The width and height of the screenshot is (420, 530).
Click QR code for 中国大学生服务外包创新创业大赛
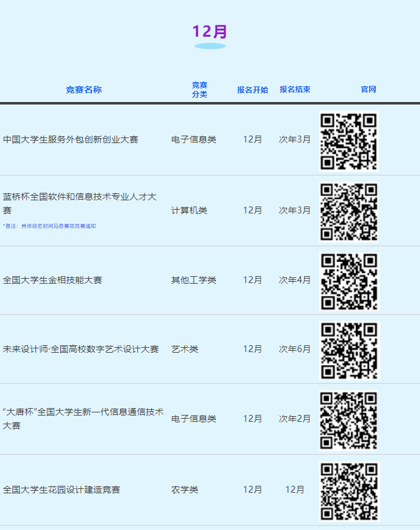(x=348, y=141)
